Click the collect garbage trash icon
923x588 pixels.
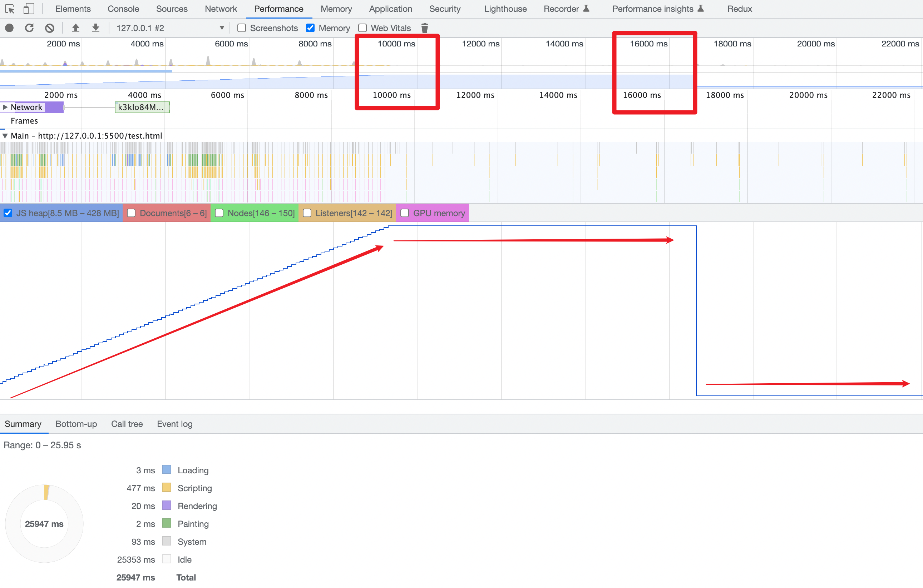(424, 28)
